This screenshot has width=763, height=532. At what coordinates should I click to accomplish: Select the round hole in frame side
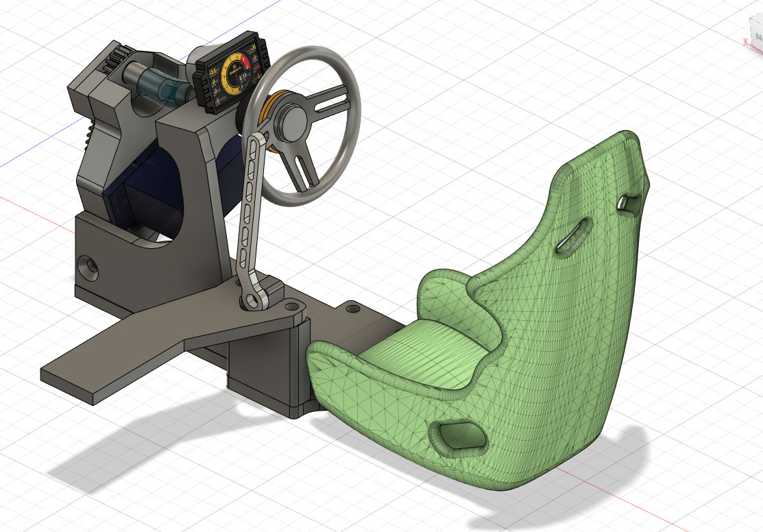(x=90, y=267)
